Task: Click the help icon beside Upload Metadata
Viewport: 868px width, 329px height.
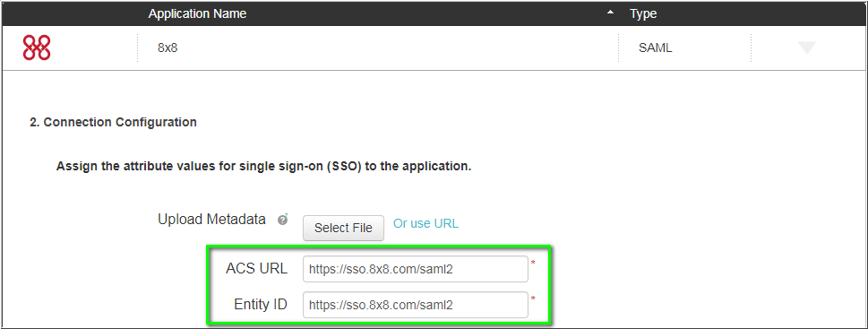Action: click(283, 220)
